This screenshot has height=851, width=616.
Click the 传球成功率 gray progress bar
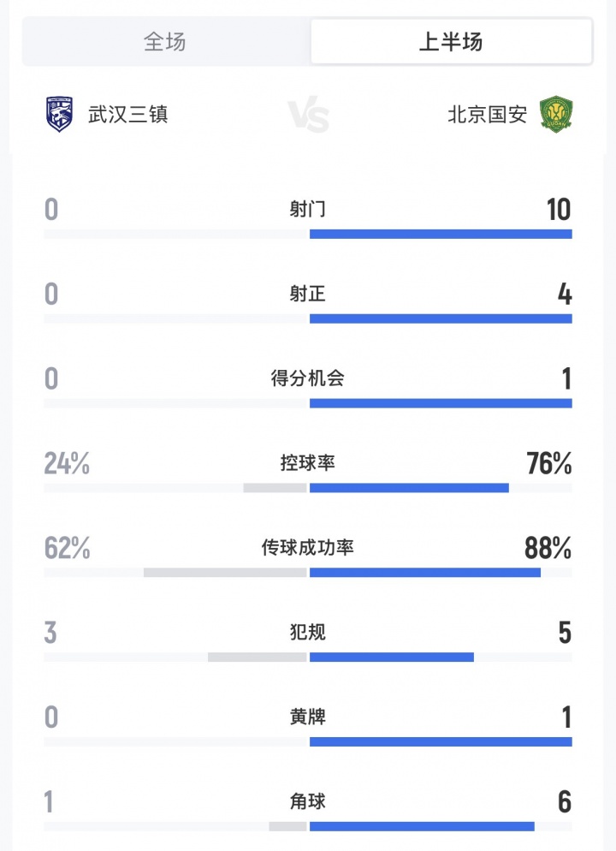click(x=225, y=572)
